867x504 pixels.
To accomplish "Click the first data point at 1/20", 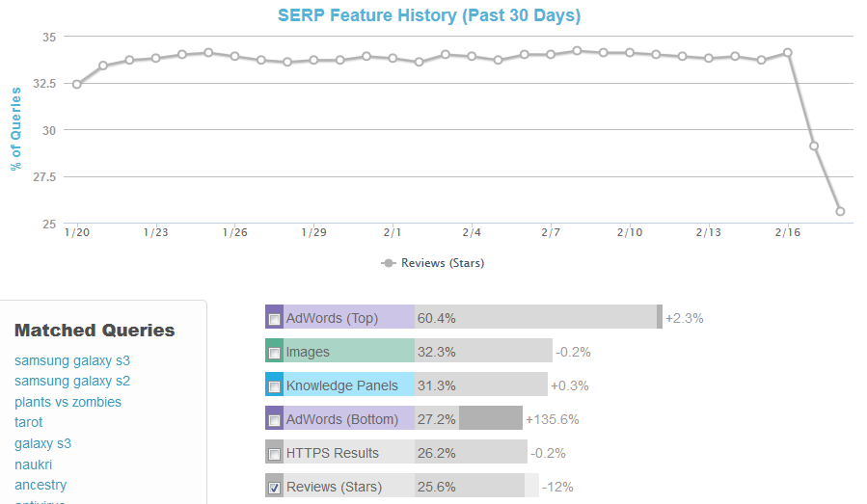I will click(77, 84).
